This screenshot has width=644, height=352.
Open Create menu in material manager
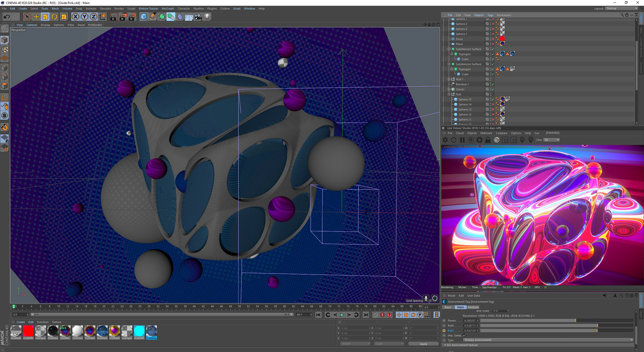(21, 322)
